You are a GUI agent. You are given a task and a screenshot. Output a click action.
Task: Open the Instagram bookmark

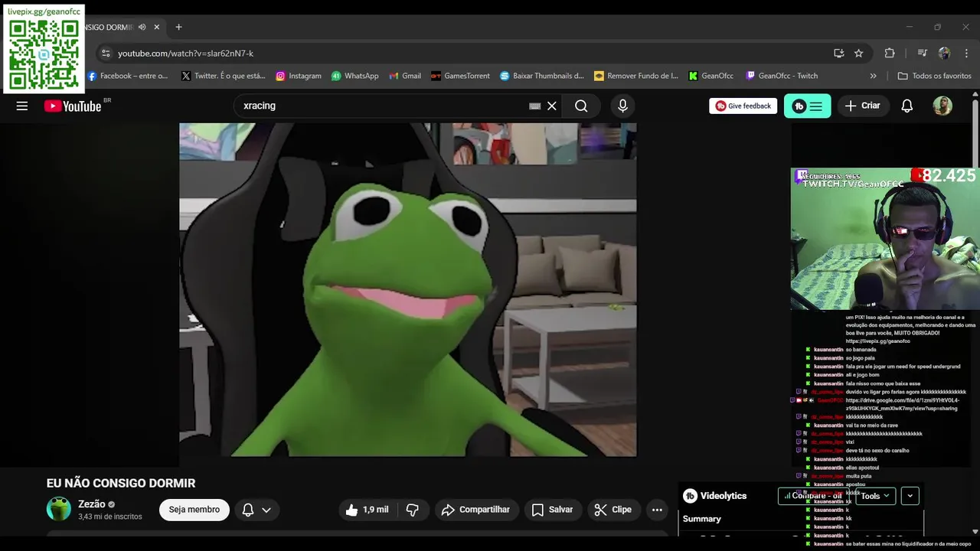(298, 76)
